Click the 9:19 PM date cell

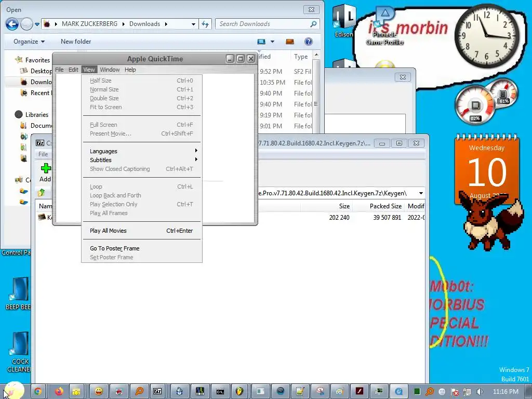point(271,115)
